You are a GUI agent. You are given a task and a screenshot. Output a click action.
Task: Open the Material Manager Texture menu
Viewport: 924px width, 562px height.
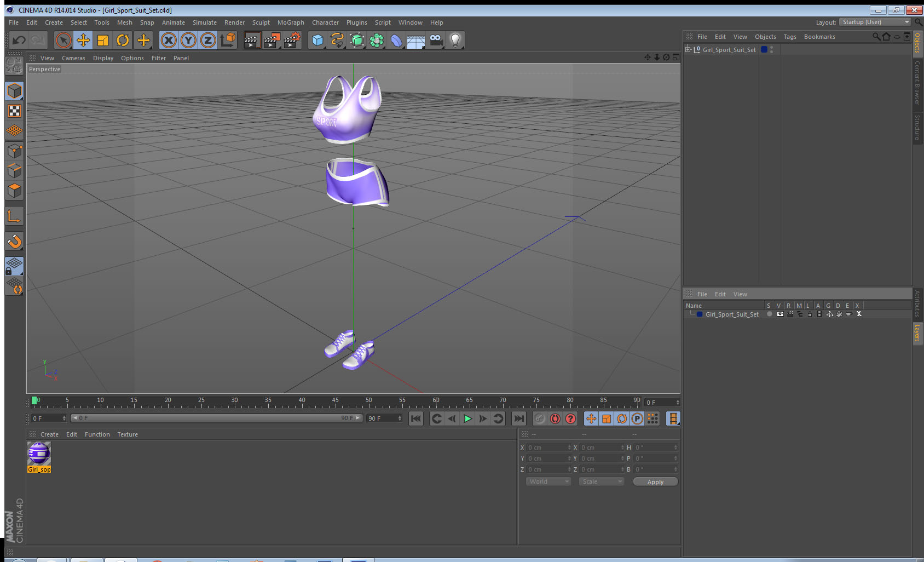128,434
